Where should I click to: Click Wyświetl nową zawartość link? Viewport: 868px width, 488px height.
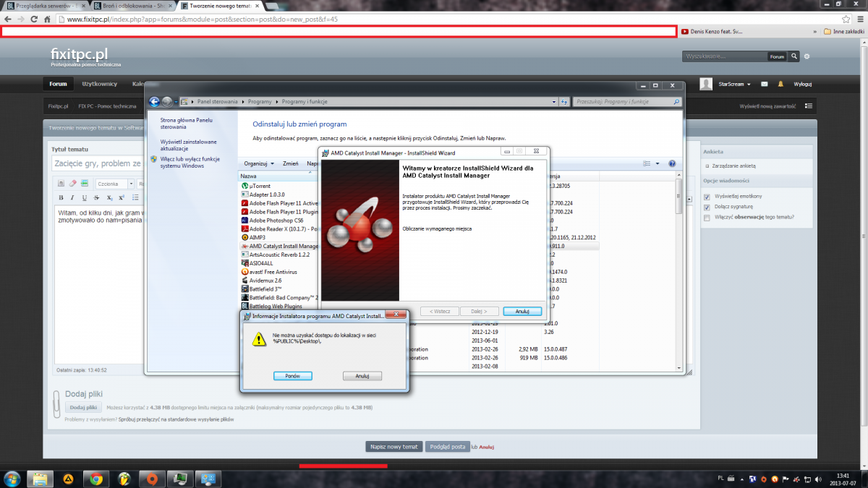(767, 106)
